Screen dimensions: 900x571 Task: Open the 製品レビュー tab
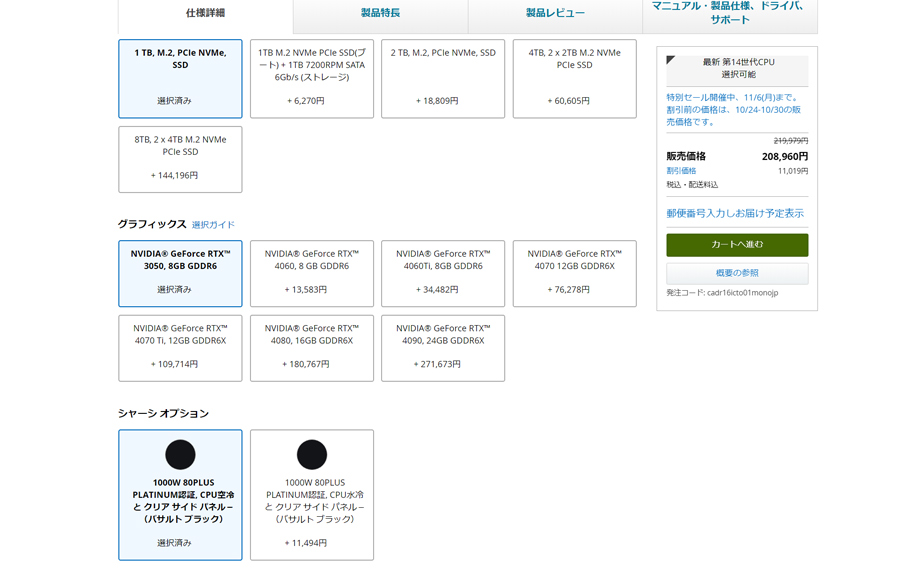pos(556,13)
